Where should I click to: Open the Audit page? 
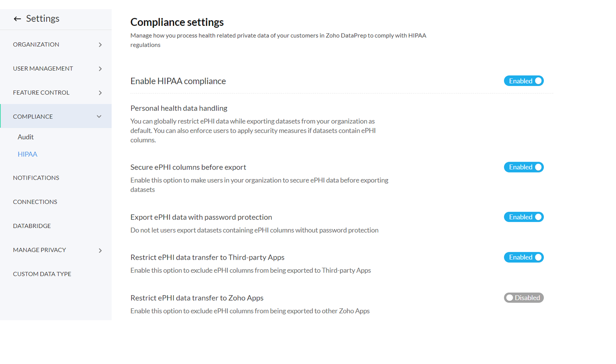point(25,137)
